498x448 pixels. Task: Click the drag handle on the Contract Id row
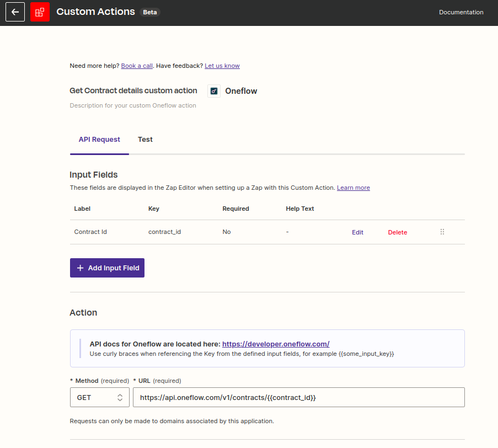(x=442, y=232)
